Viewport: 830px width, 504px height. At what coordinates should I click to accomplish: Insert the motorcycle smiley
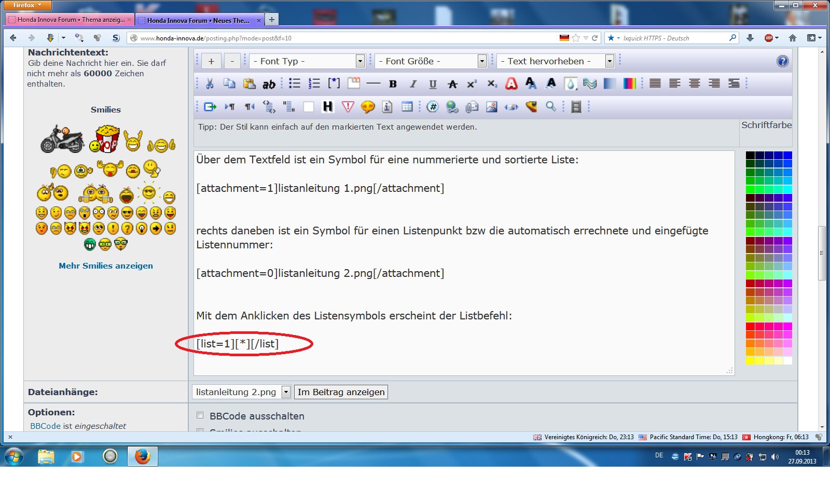[x=62, y=139]
